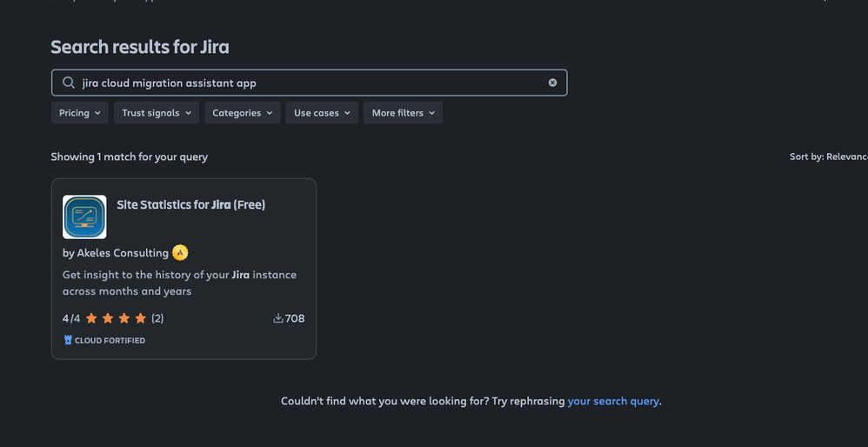Screen dimensions: 868x447
Task: Focus the Jira search input field
Action: (x=309, y=83)
